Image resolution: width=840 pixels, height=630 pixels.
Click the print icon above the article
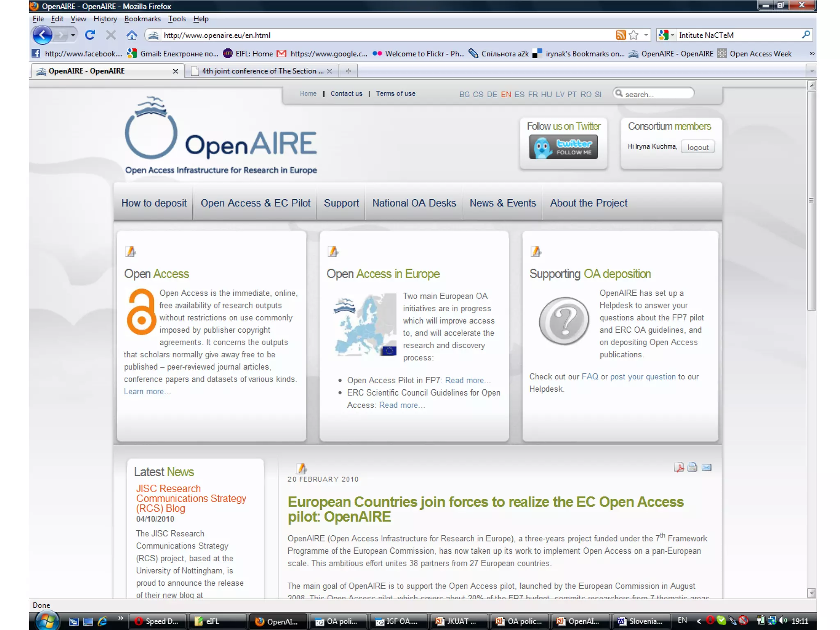tap(692, 467)
